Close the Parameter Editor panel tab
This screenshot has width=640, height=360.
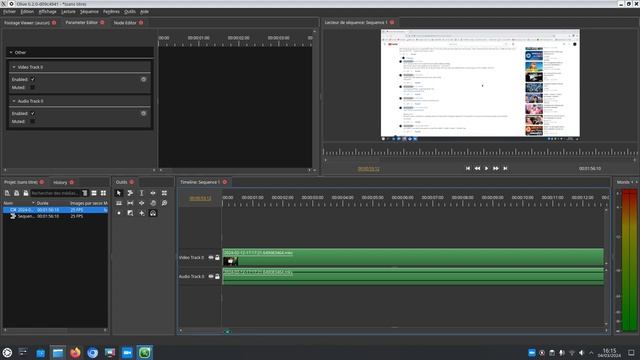tap(102, 22)
